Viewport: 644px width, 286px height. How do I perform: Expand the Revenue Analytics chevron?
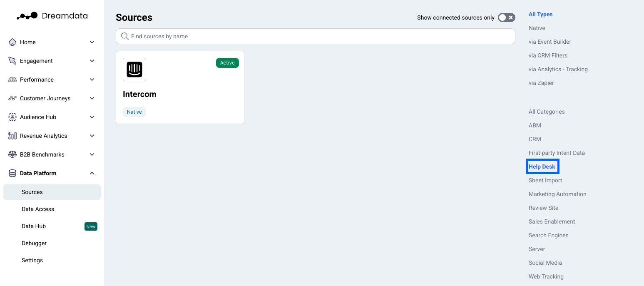92,136
